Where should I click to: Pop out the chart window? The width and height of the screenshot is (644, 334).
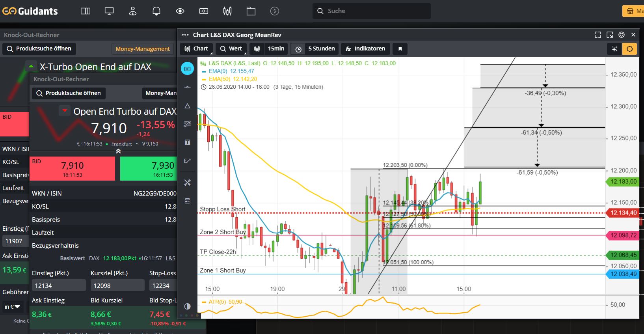tap(610, 35)
